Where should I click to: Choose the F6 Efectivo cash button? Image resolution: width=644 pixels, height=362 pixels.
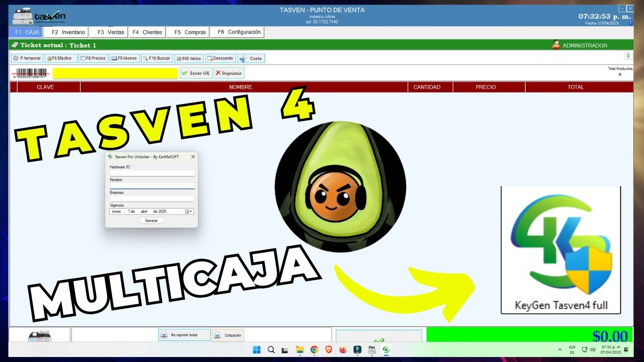60,58
